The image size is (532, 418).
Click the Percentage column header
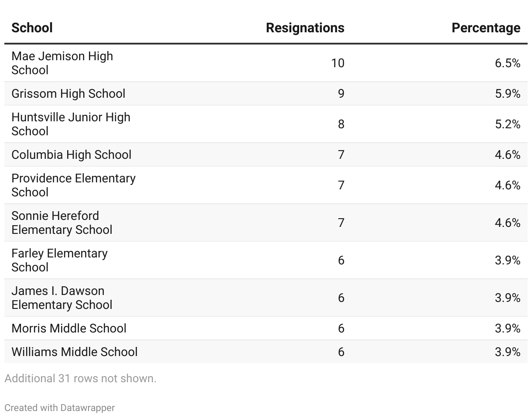486,28
